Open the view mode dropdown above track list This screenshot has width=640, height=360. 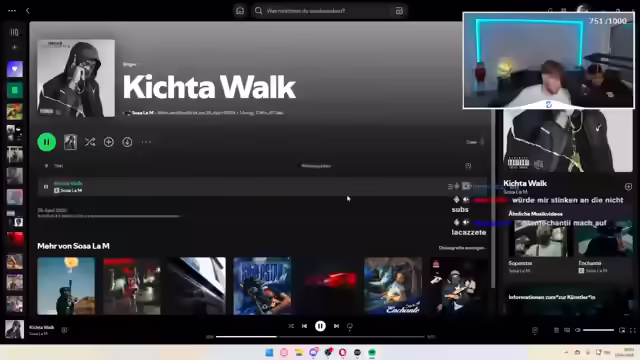click(x=475, y=142)
